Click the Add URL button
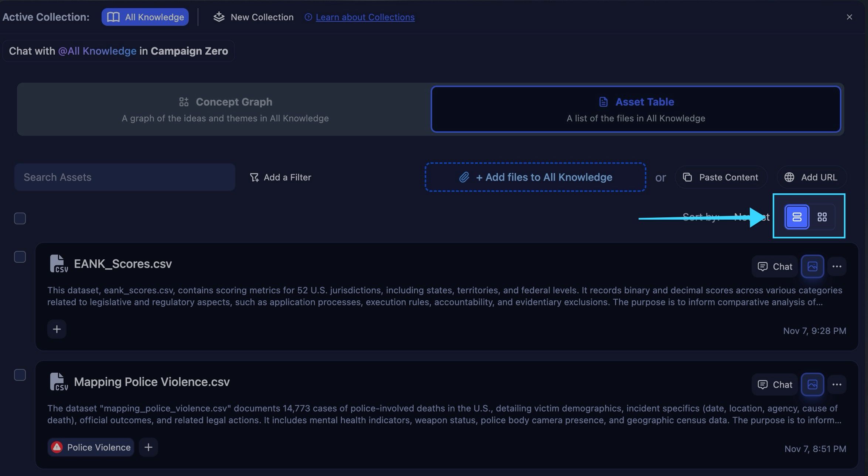 [x=811, y=177]
